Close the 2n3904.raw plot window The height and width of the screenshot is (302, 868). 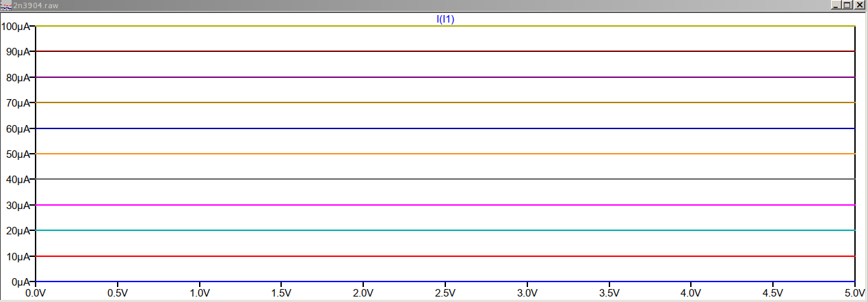click(x=859, y=5)
